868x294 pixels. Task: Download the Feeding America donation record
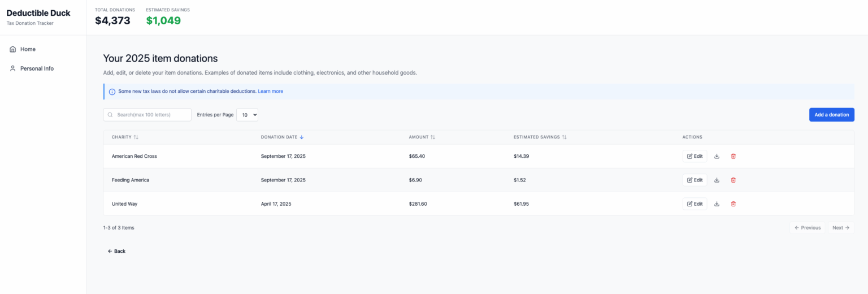pos(717,180)
